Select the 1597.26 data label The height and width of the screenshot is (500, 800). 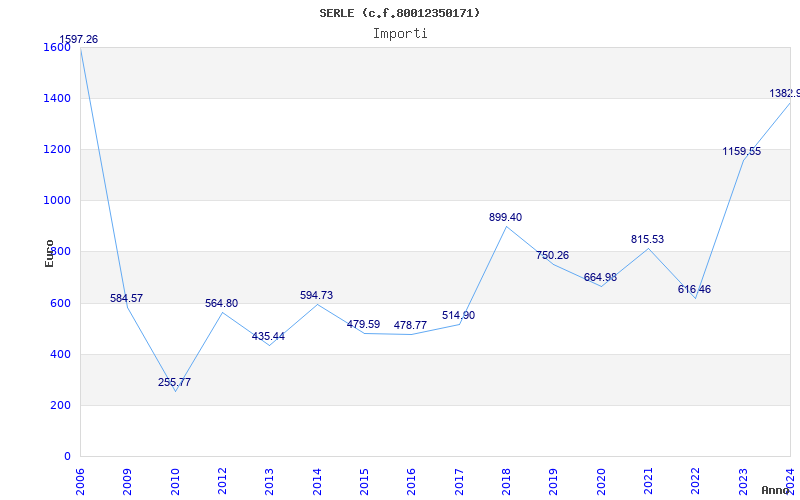(x=79, y=39)
